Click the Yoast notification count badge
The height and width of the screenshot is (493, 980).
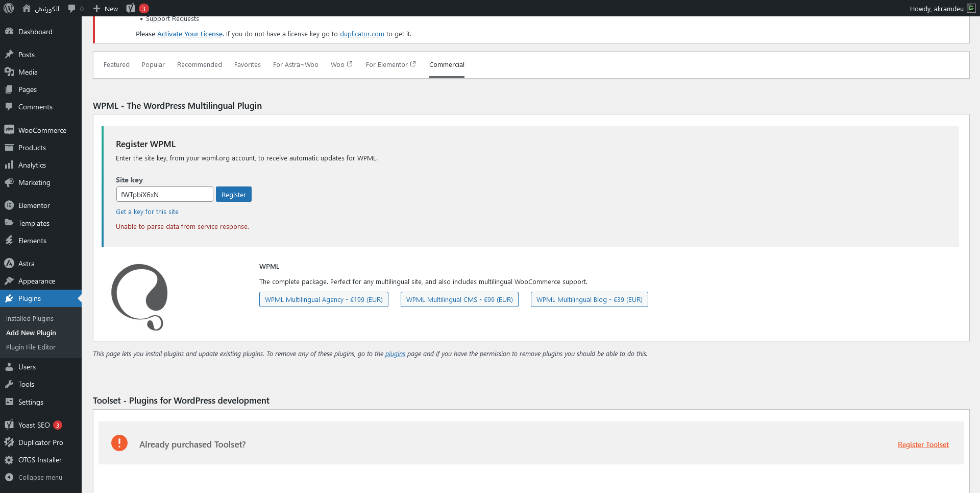click(144, 8)
